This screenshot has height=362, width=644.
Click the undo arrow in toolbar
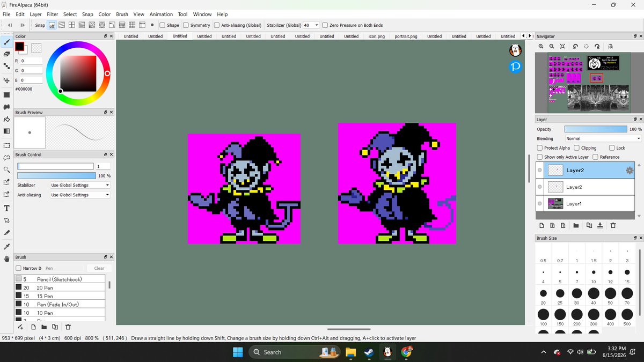10,25
